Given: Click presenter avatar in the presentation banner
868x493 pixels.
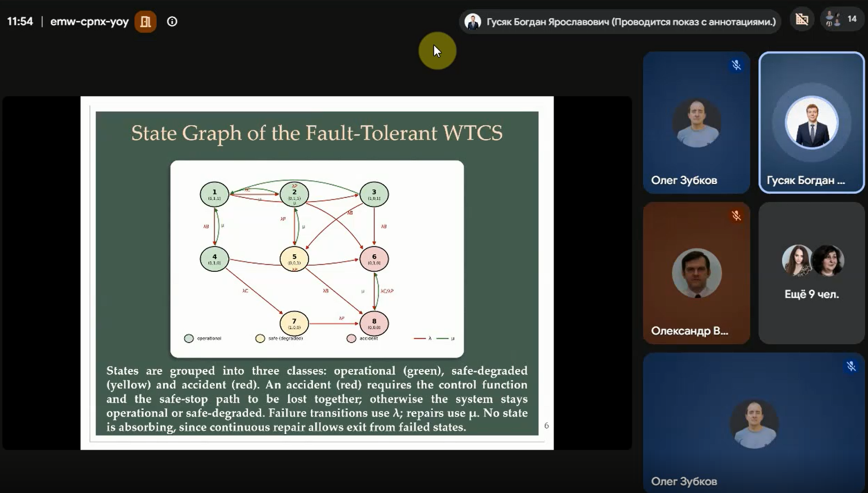Looking at the screenshot, I should [x=472, y=22].
